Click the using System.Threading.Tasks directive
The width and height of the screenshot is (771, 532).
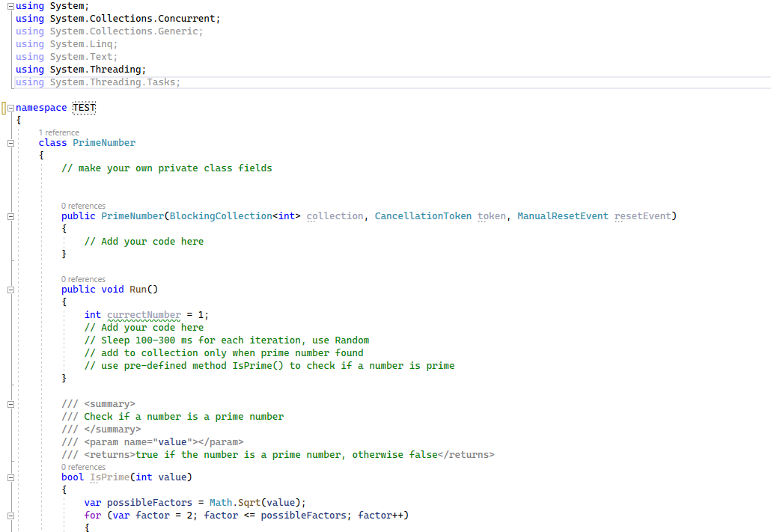(97, 82)
